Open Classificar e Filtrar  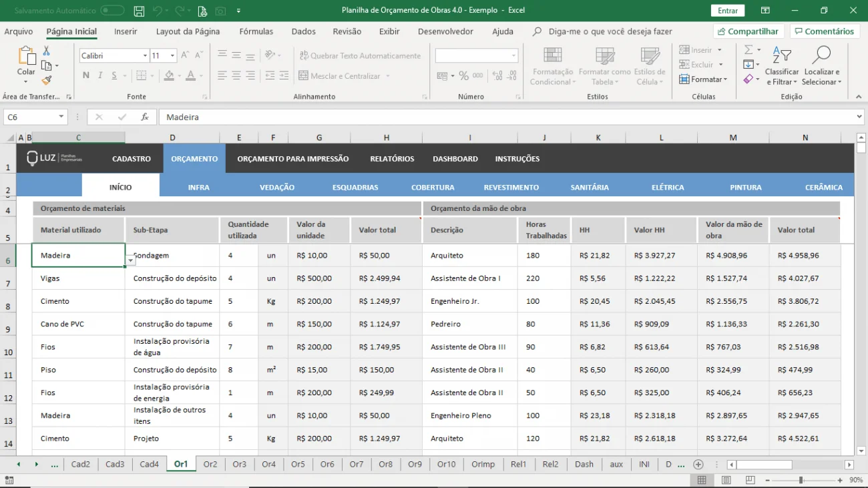pos(782,66)
